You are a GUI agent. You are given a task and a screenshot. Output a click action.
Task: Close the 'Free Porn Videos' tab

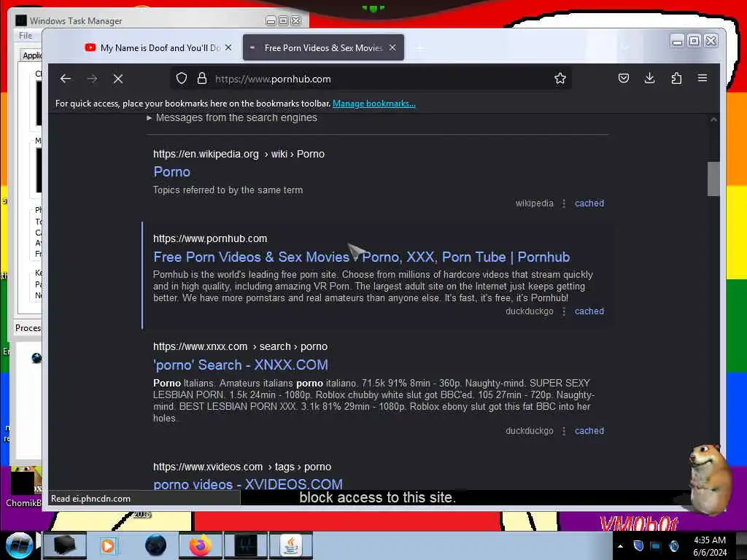click(x=392, y=47)
